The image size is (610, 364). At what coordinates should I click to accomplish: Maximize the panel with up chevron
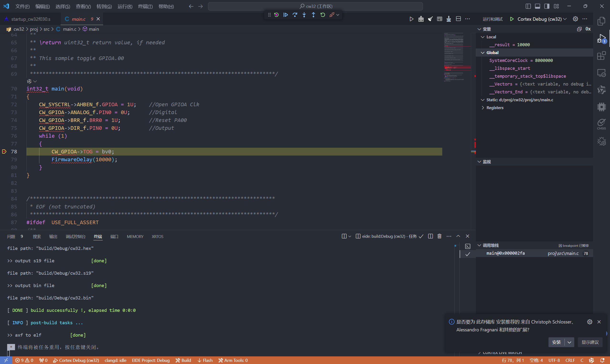pyautogui.click(x=458, y=236)
